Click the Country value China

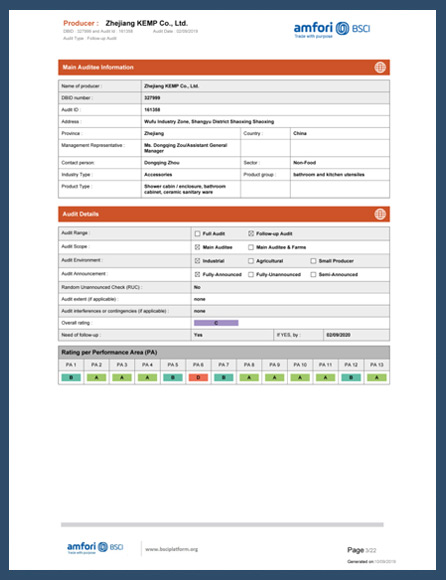coord(300,133)
